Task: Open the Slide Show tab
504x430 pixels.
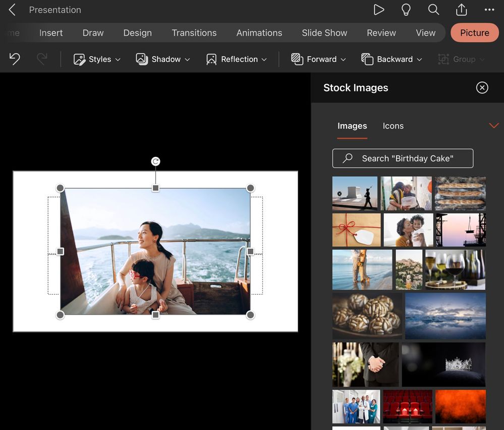Action: (324, 33)
